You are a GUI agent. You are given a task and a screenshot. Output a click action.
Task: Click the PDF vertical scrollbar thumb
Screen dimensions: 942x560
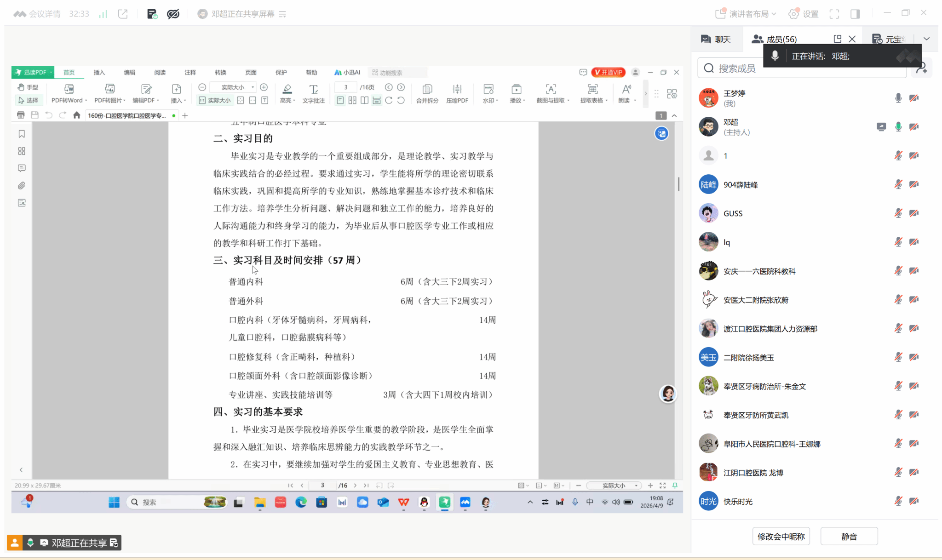(678, 184)
